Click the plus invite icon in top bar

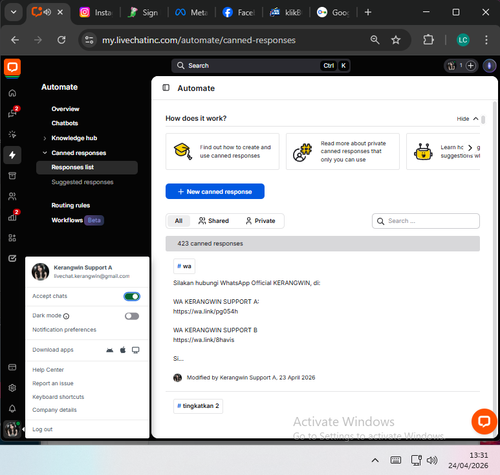pos(471,66)
